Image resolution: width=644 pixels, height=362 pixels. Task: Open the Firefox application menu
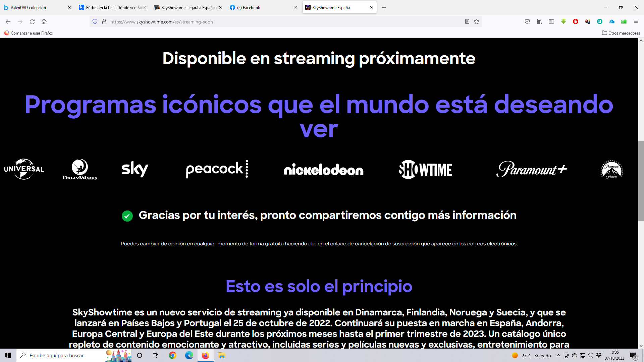pos(636,22)
